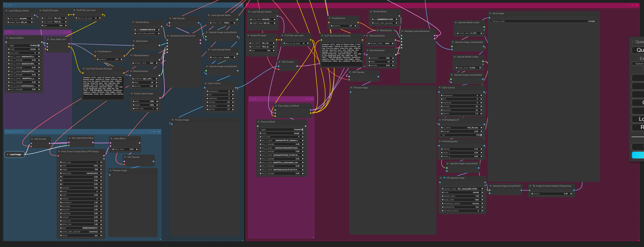Click the drag handle dots on the Queue panel

click(633, 42)
